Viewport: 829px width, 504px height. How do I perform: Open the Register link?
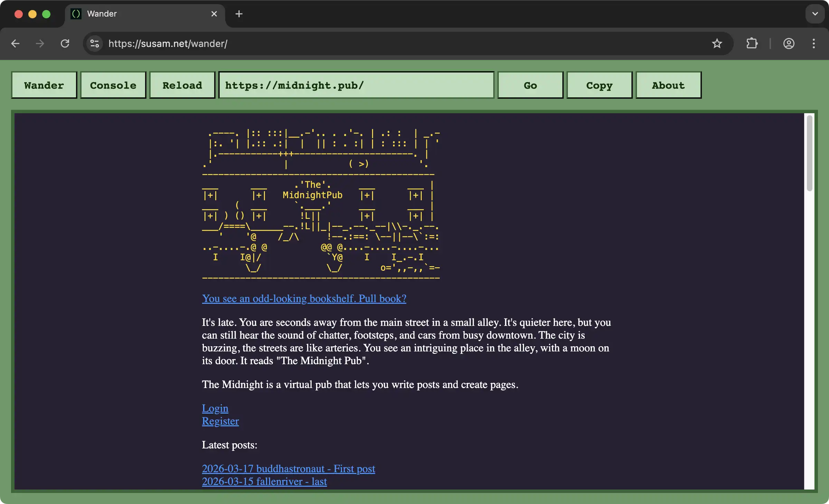click(220, 421)
